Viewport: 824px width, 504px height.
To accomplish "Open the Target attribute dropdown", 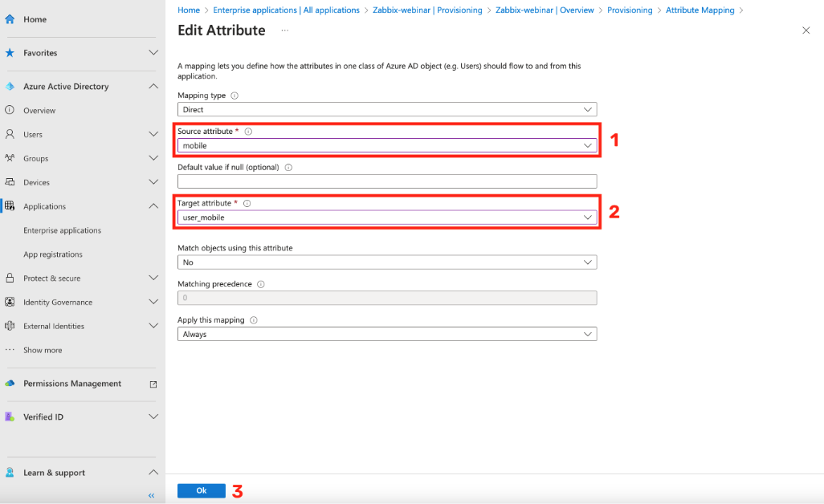I will (x=386, y=217).
